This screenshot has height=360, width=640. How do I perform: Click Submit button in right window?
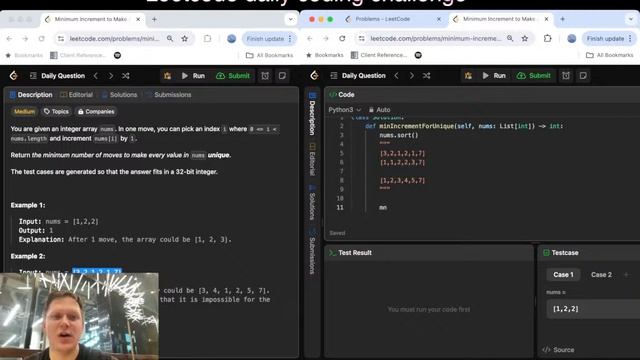(534, 76)
